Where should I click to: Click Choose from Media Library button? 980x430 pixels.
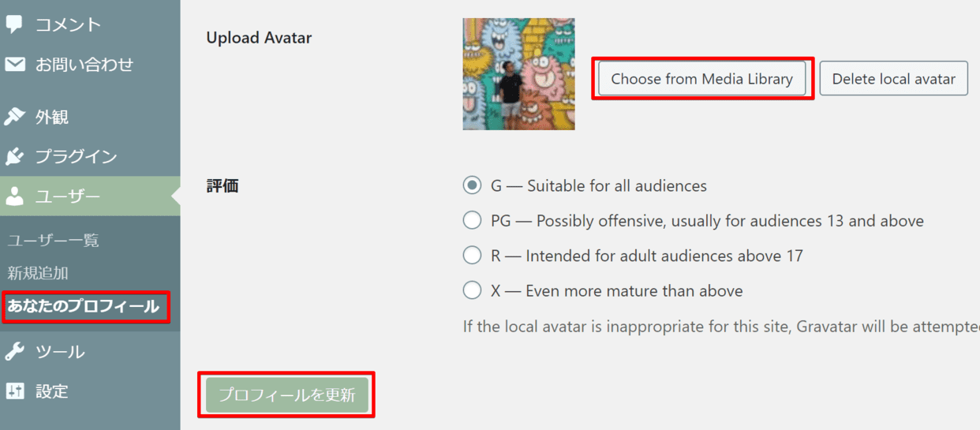point(701,79)
